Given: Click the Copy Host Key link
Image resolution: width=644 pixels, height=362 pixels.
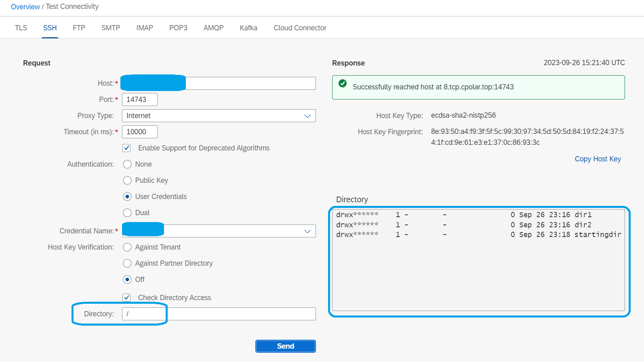Looking at the screenshot, I should click(598, 159).
